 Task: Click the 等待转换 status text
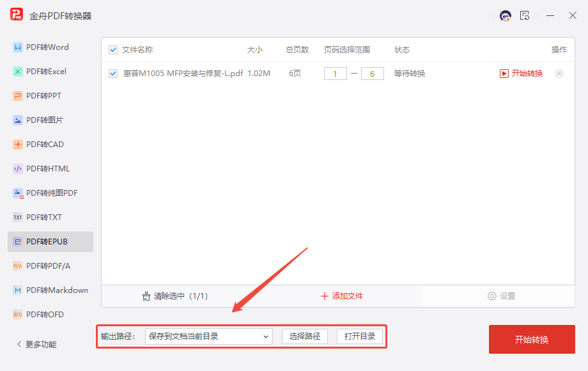point(410,74)
